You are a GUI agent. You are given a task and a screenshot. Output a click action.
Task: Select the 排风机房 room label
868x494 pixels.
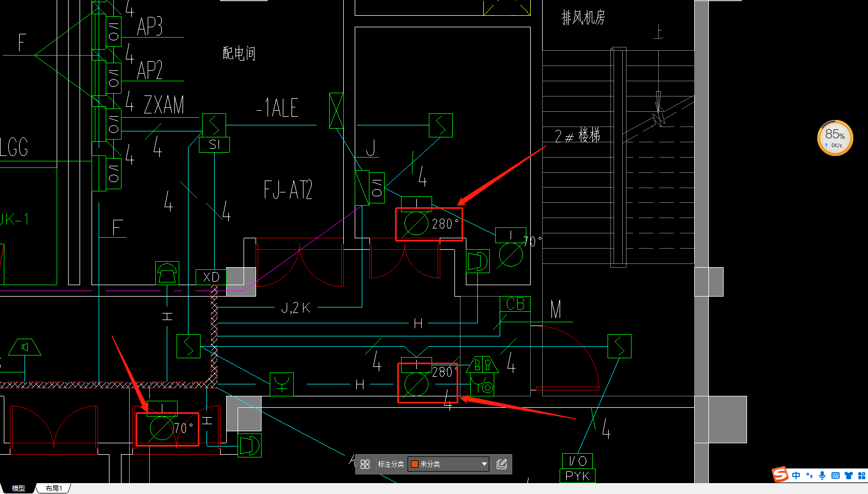(583, 18)
